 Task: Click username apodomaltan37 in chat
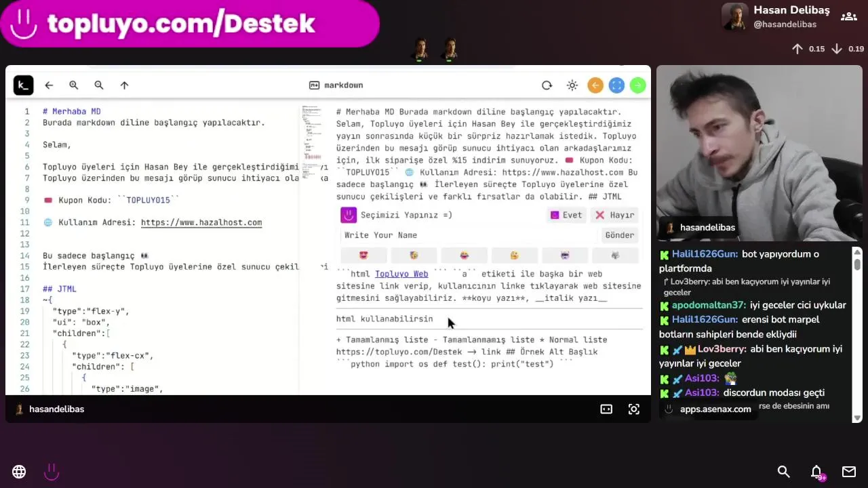click(x=709, y=306)
